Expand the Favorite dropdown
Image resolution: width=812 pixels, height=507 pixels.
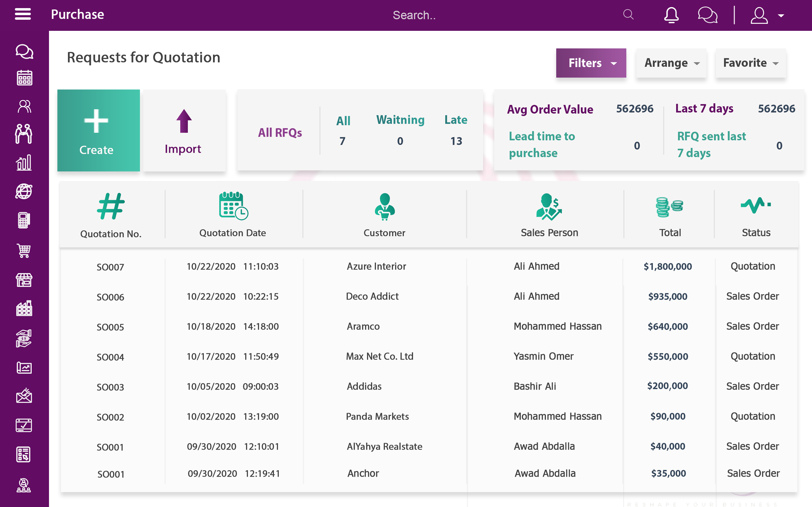(x=750, y=63)
